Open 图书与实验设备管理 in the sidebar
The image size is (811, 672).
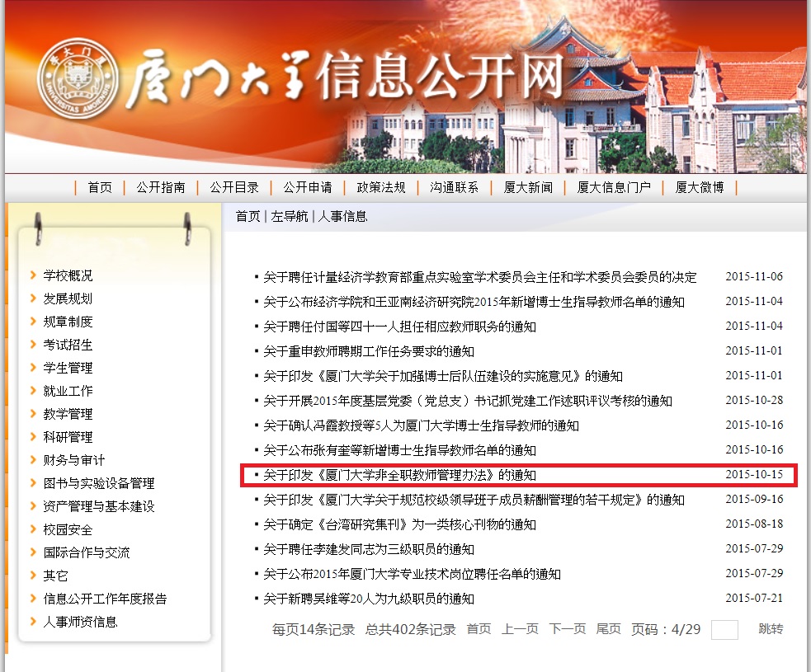(x=99, y=483)
